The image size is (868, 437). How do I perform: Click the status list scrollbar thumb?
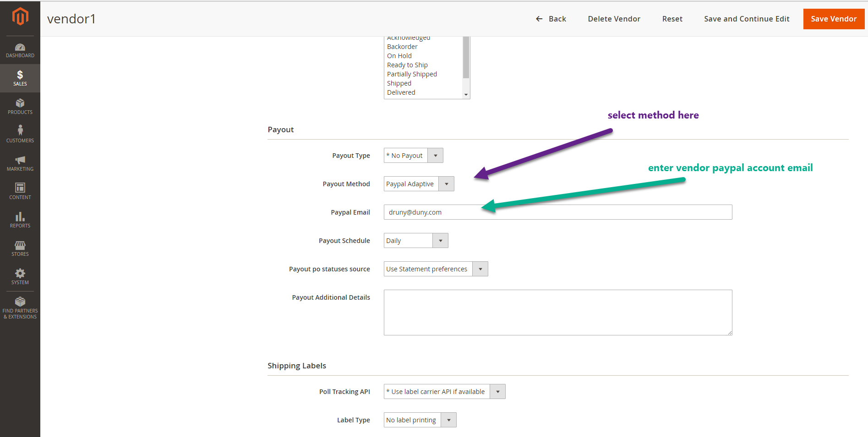point(466,57)
